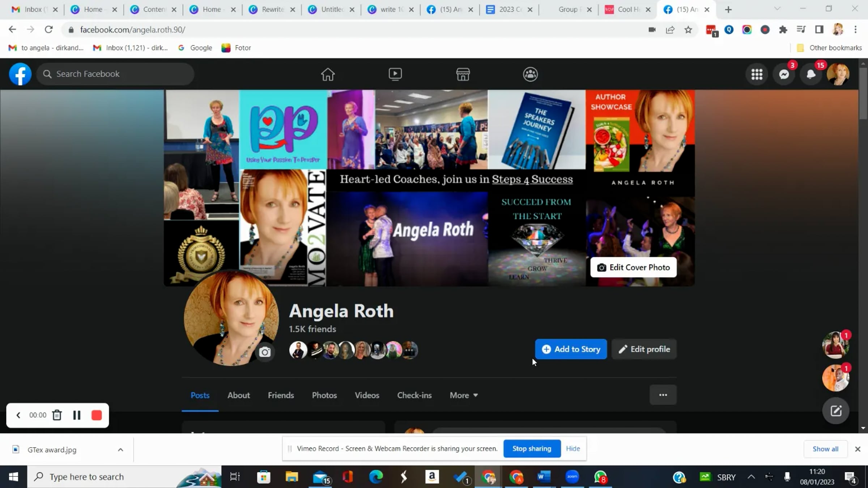Screen dimensions: 868x488
Task: Pause the Vimeo screen recording
Action: click(77, 415)
